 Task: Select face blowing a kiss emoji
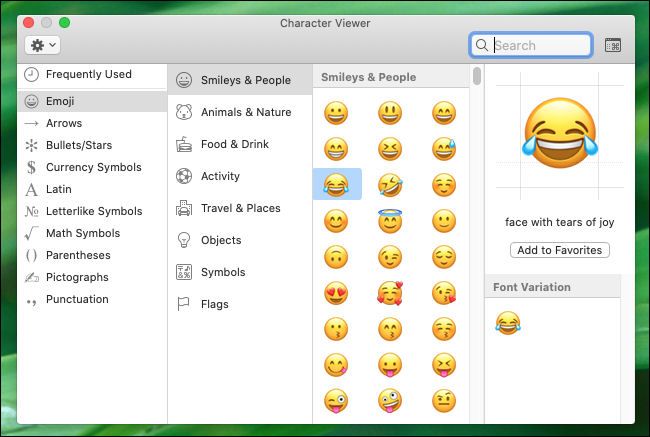tap(444, 293)
